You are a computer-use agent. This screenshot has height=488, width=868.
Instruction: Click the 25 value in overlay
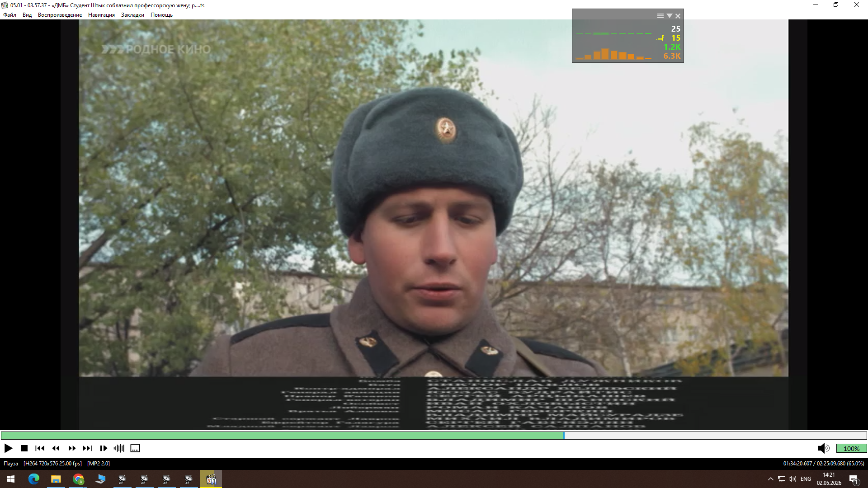click(x=675, y=29)
